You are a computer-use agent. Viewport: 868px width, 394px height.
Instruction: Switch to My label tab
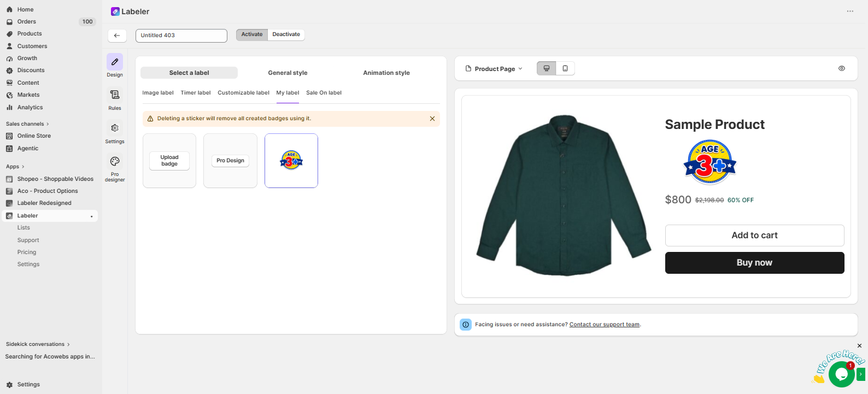[x=288, y=93]
